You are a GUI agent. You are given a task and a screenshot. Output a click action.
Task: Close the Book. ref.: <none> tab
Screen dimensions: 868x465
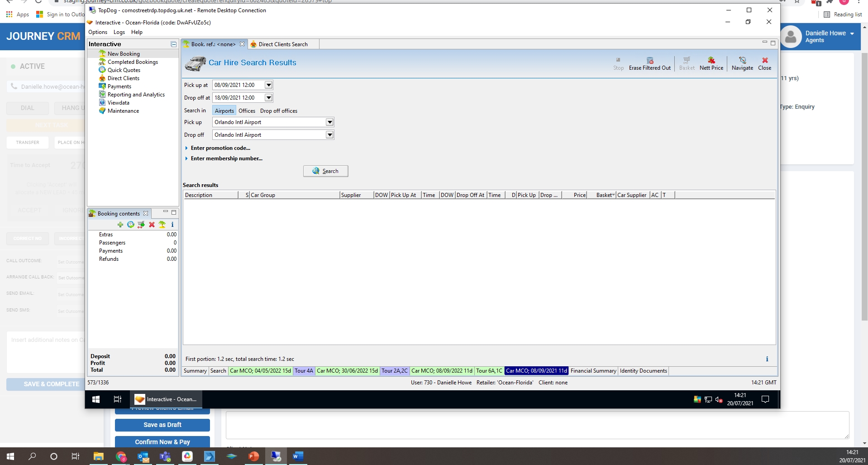click(x=242, y=44)
